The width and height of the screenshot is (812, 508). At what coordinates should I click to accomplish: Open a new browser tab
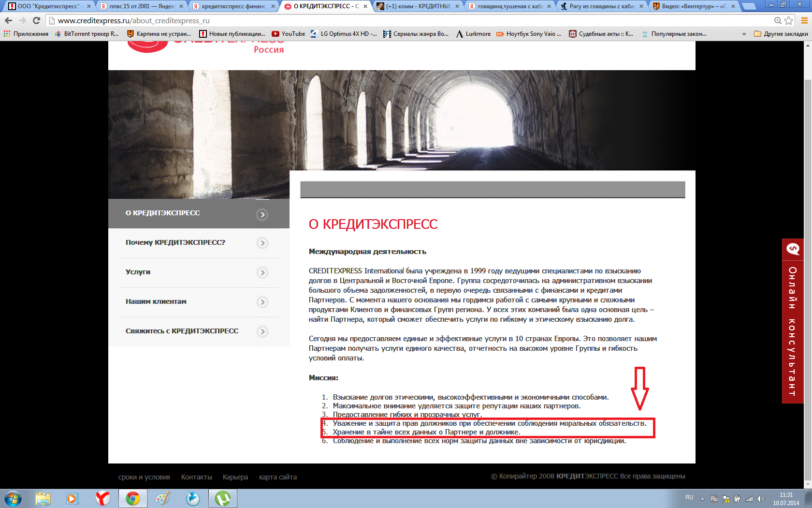coord(749,6)
